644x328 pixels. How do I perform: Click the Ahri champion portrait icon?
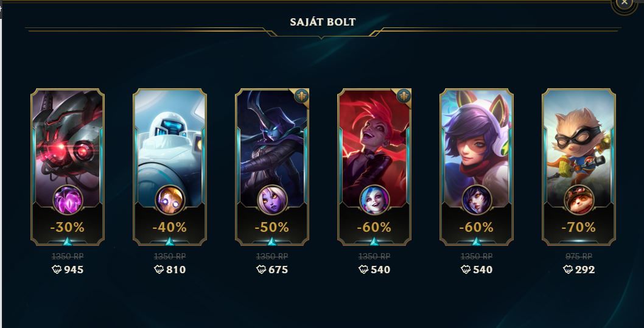coord(477,200)
